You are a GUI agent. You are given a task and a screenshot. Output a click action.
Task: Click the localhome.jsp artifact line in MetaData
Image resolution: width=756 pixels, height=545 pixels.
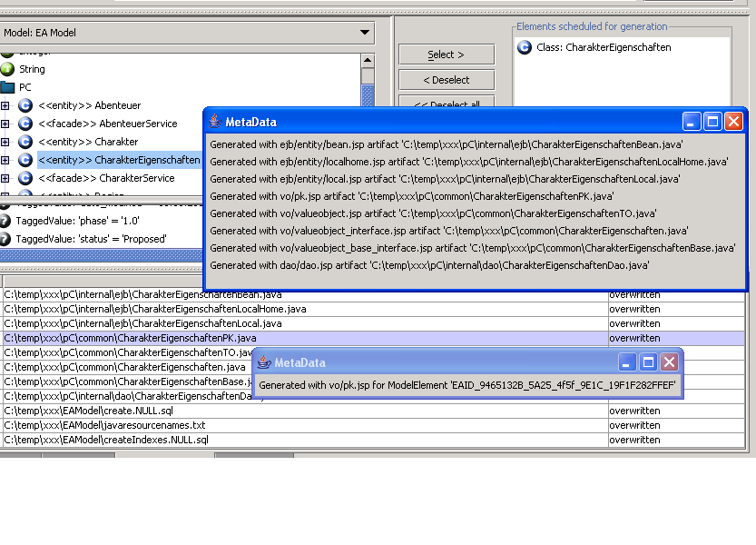(468, 162)
